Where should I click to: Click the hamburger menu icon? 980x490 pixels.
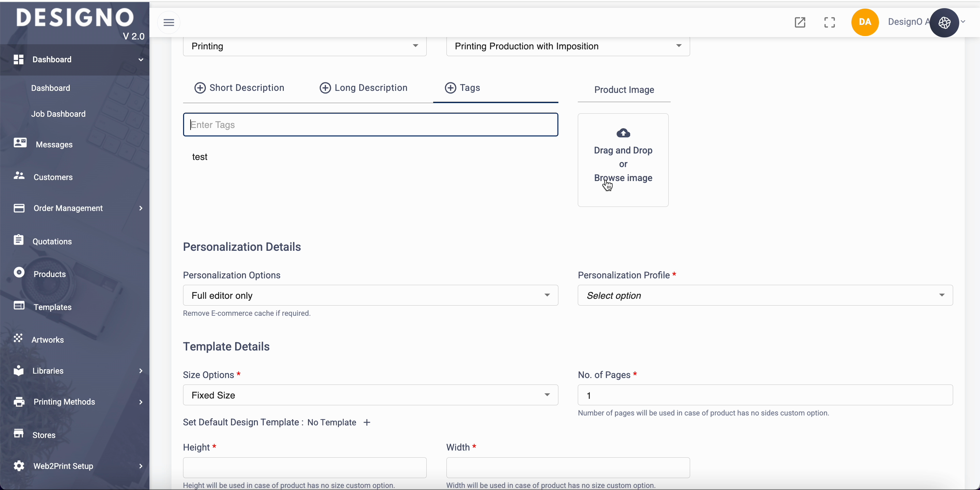tap(168, 22)
